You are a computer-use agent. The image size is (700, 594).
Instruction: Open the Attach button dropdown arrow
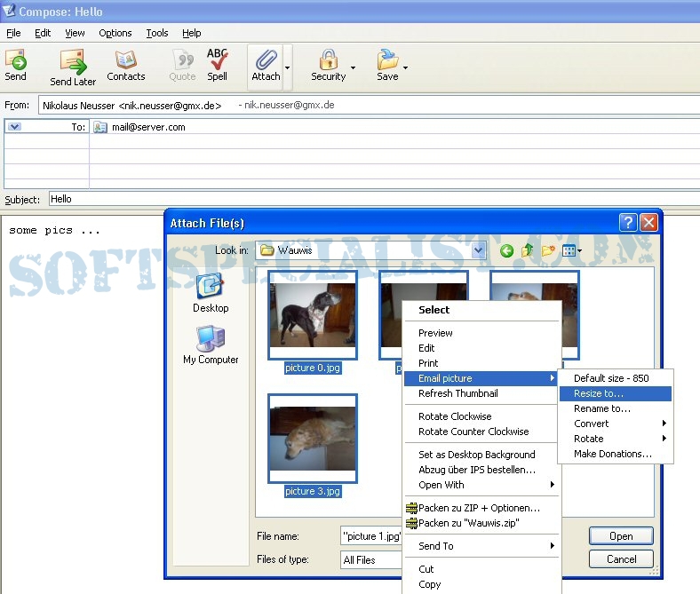coord(287,67)
